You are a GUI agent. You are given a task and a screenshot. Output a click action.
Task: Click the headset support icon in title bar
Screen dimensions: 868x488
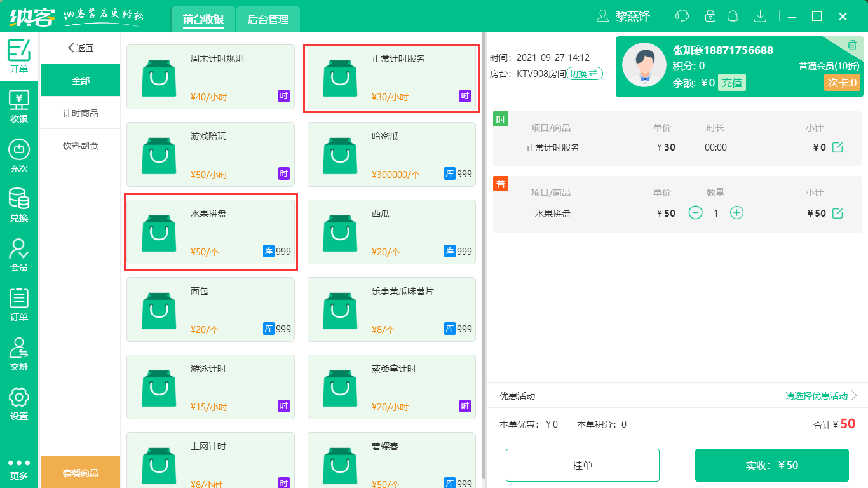pyautogui.click(x=682, y=16)
